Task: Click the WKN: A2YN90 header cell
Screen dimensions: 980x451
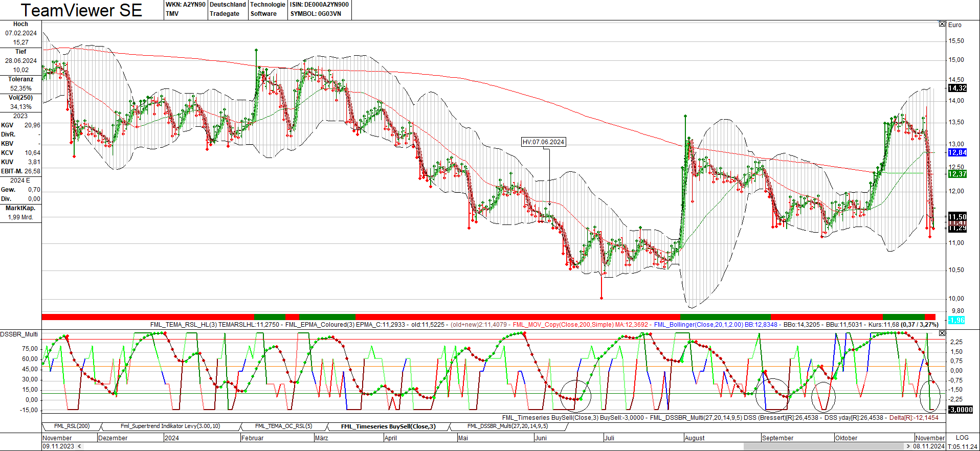Action: (185, 5)
